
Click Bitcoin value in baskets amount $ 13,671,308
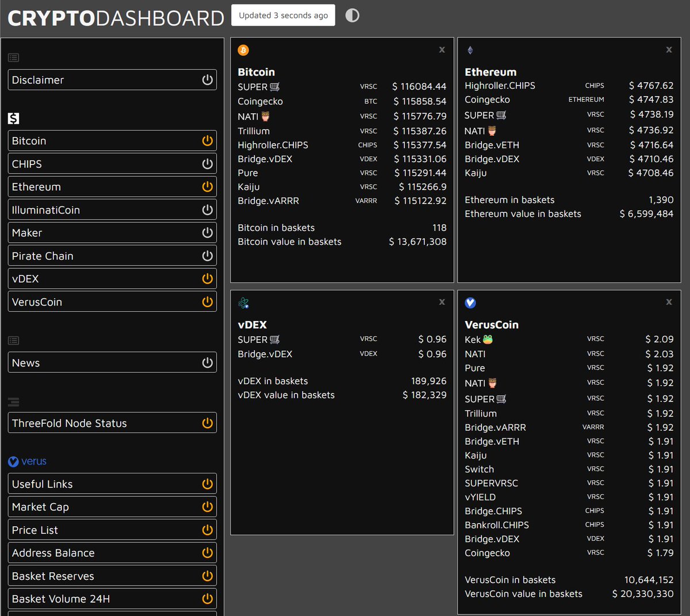417,242
